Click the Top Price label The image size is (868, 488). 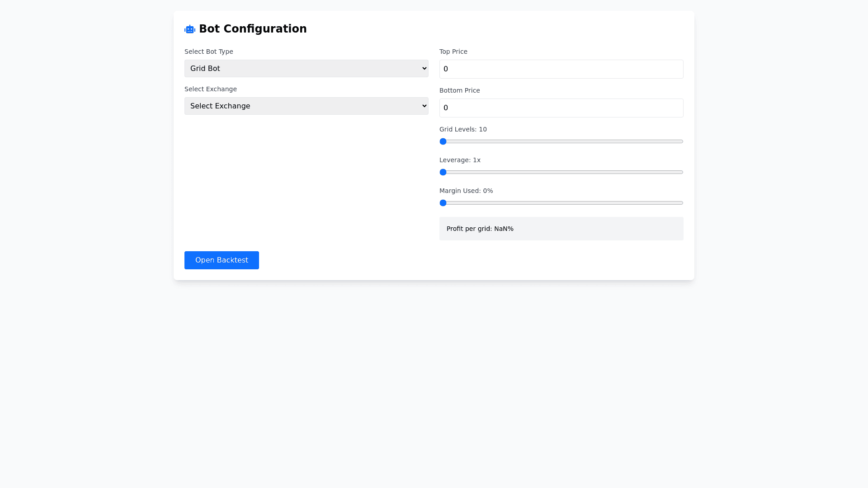[x=453, y=52]
